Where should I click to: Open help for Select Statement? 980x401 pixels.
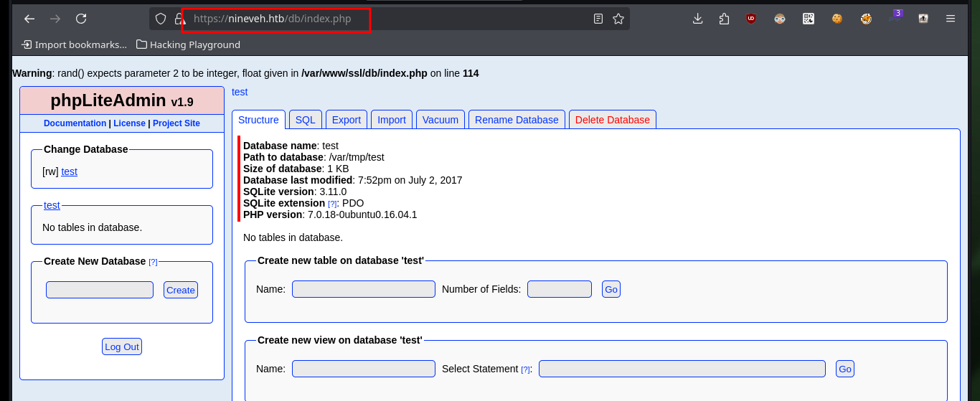tap(526, 369)
